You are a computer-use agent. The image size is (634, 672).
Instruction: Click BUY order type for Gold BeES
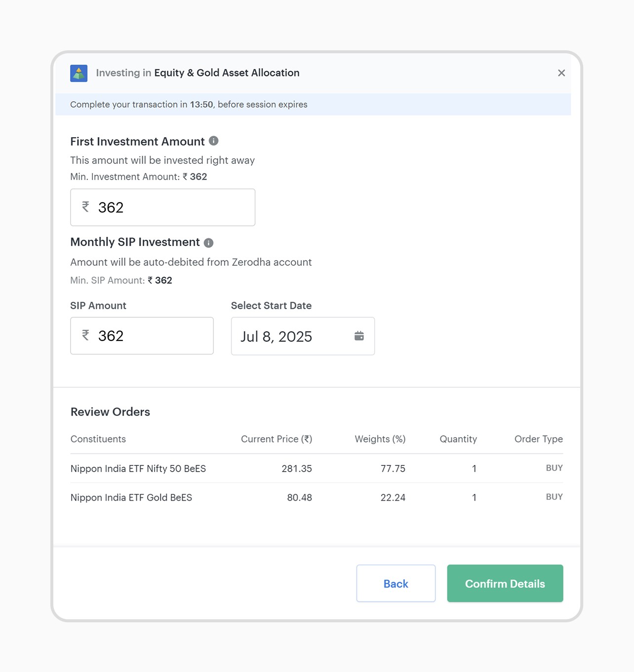pyautogui.click(x=555, y=497)
